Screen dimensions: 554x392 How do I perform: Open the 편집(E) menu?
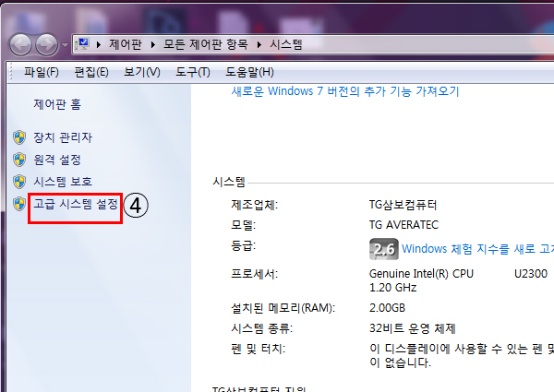(91, 72)
